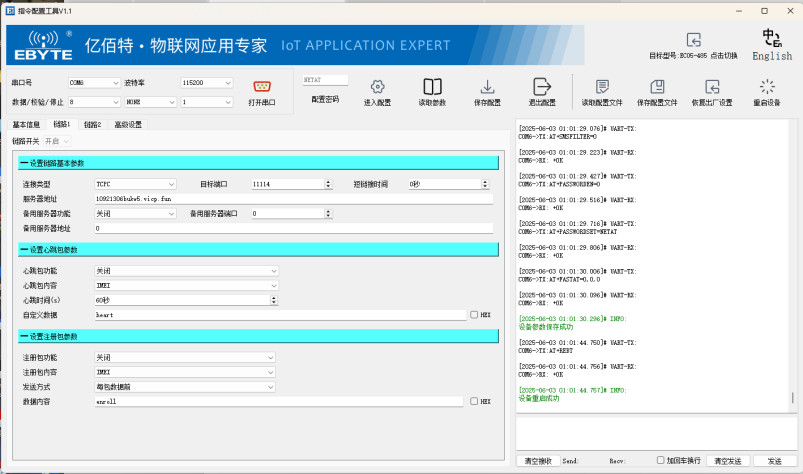Click the app icon in title bar
The width and height of the screenshot is (803, 474).
coord(10,11)
